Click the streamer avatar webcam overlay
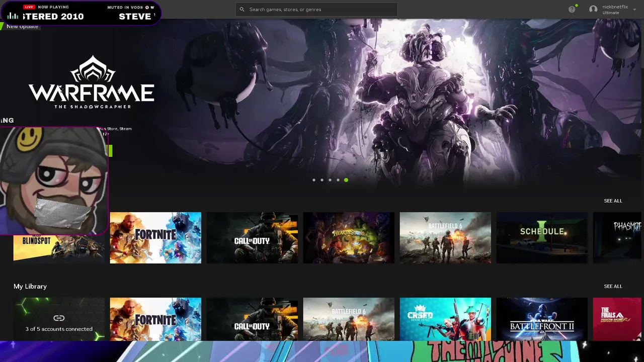The width and height of the screenshot is (644, 362). [54, 180]
